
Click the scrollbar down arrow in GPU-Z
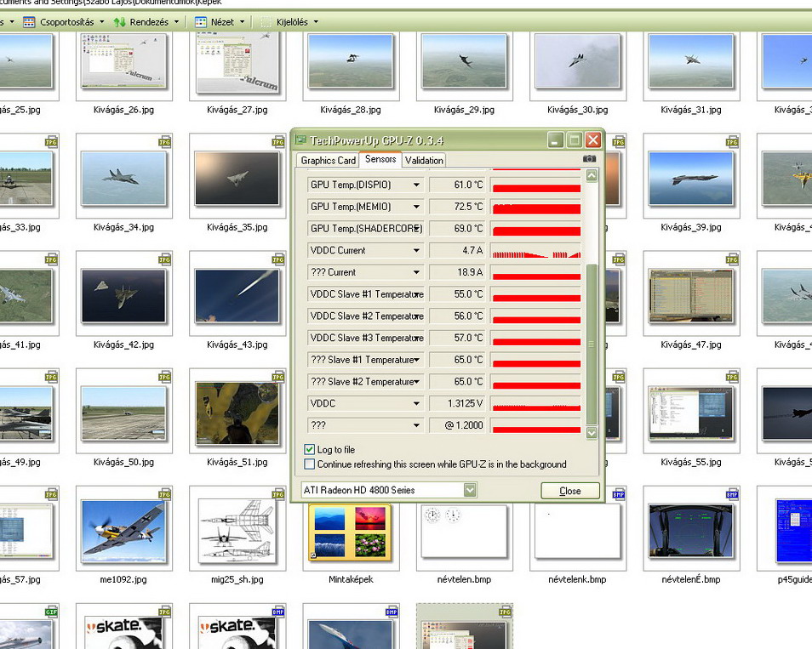click(x=592, y=433)
